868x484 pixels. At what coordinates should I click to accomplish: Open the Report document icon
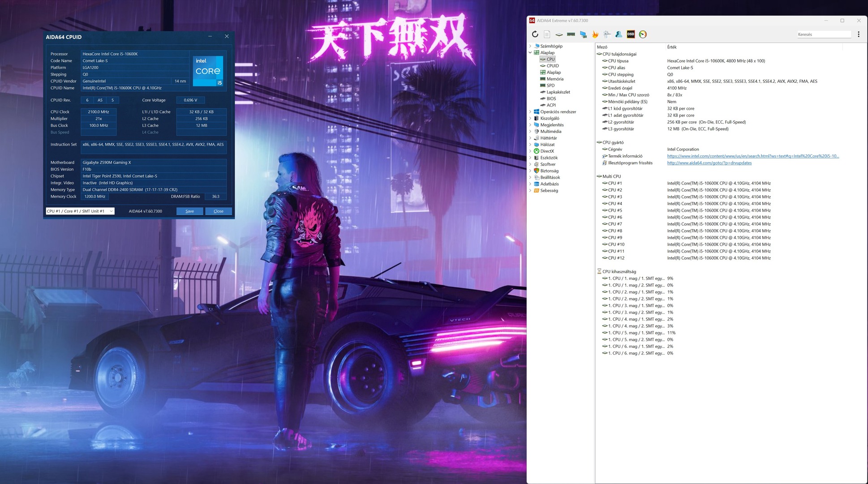click(x=547, y=34)
